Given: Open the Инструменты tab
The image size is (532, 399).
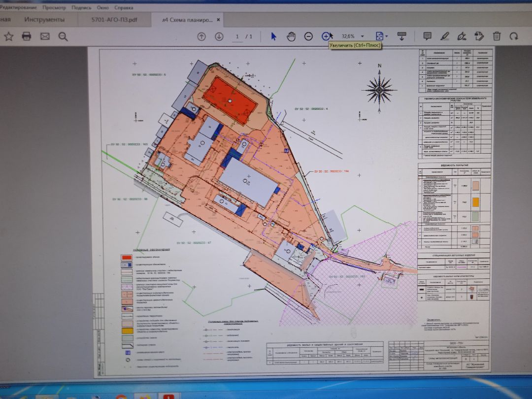Looking at the screenshot, I should coord(45,20).
